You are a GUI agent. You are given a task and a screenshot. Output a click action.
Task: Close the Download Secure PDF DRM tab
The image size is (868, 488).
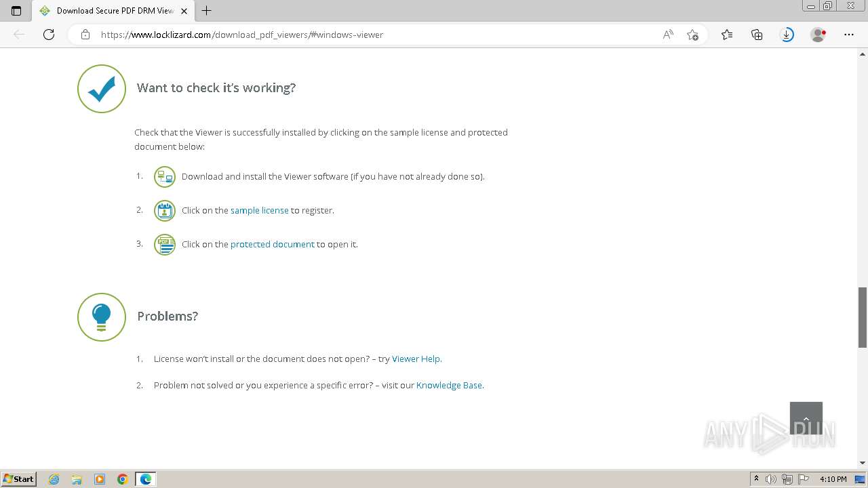[x=184, y=11]
